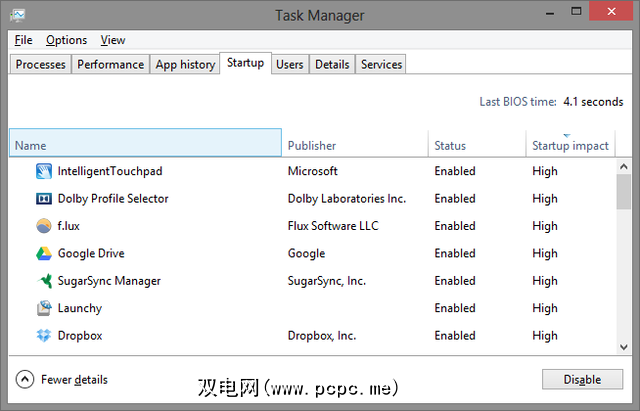Sort list by Name column header
Image resolution: width=640 pixels, height=411 pixels.
tap(145, 146)
